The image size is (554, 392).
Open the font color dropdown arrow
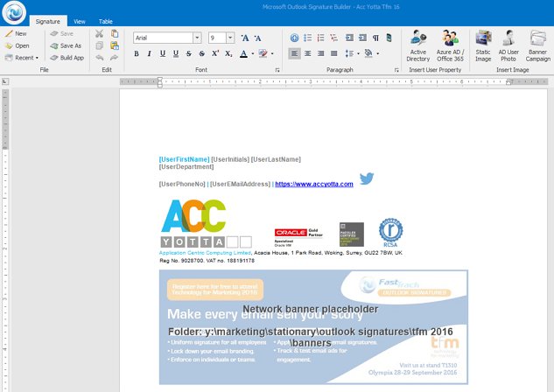252,53
